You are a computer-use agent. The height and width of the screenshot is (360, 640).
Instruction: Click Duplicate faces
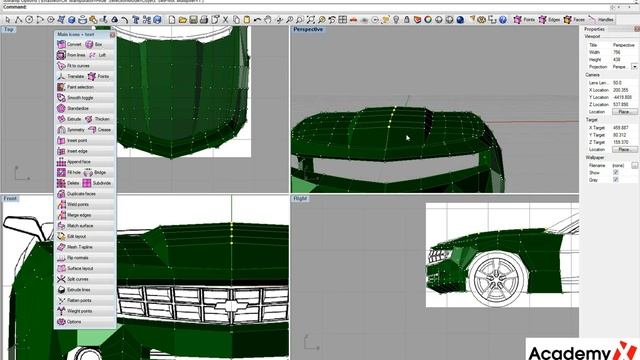[77, 193]
